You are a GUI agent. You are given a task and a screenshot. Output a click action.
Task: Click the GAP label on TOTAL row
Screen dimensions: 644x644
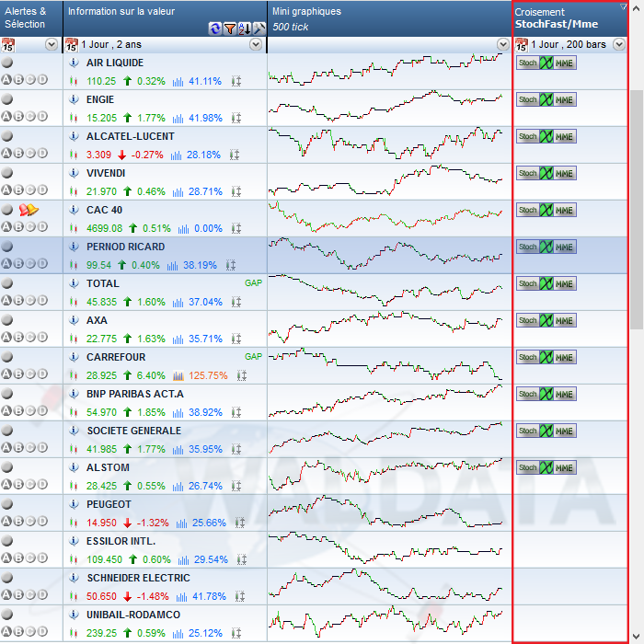pos(253,283)
